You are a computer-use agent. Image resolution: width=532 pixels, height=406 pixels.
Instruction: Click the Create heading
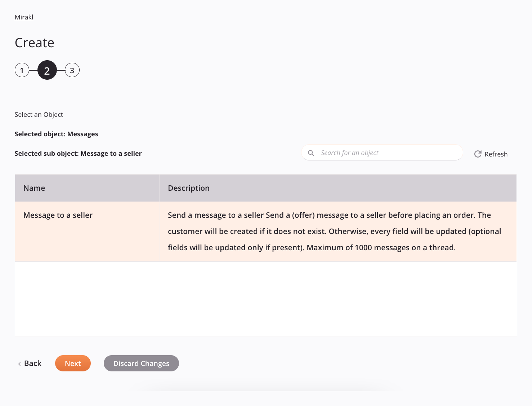(35, 43)
